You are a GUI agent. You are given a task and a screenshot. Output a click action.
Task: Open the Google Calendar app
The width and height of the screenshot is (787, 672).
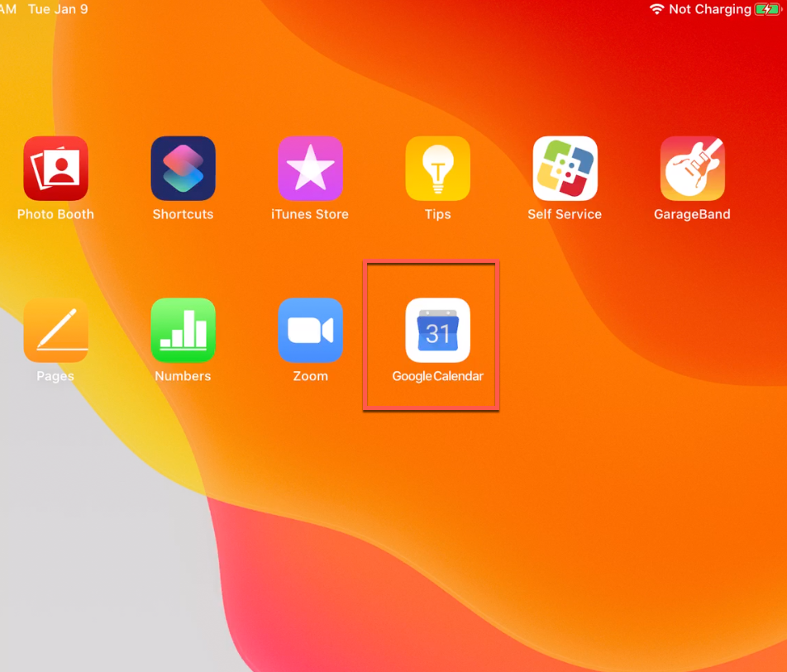tap(437, 331)
